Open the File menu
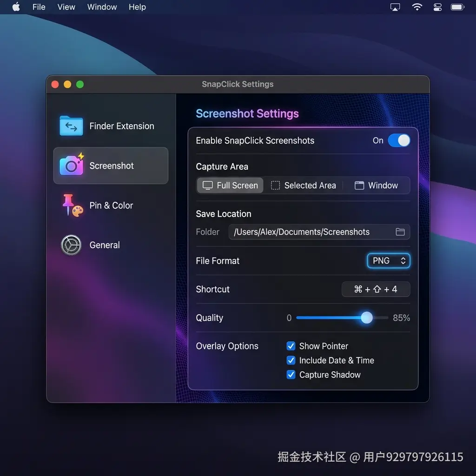Screen dimensions: 476x476 39,7
